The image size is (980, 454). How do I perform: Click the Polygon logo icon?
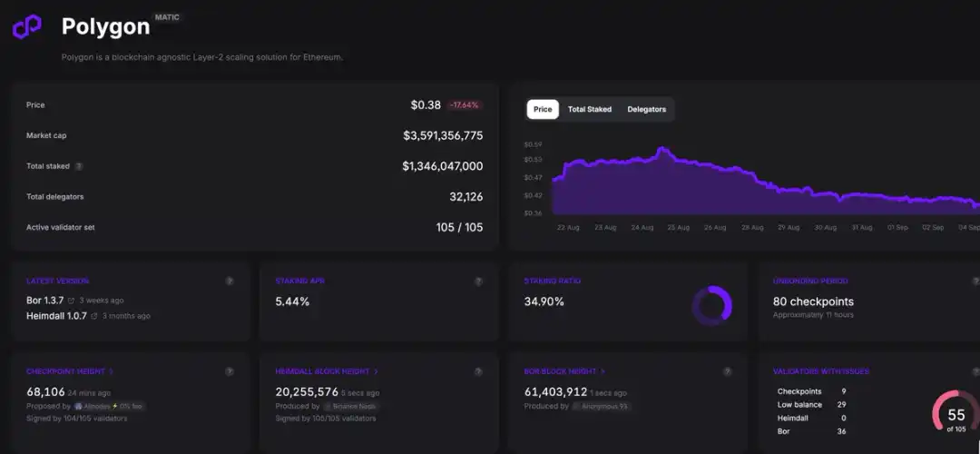(x=27, y=27)
